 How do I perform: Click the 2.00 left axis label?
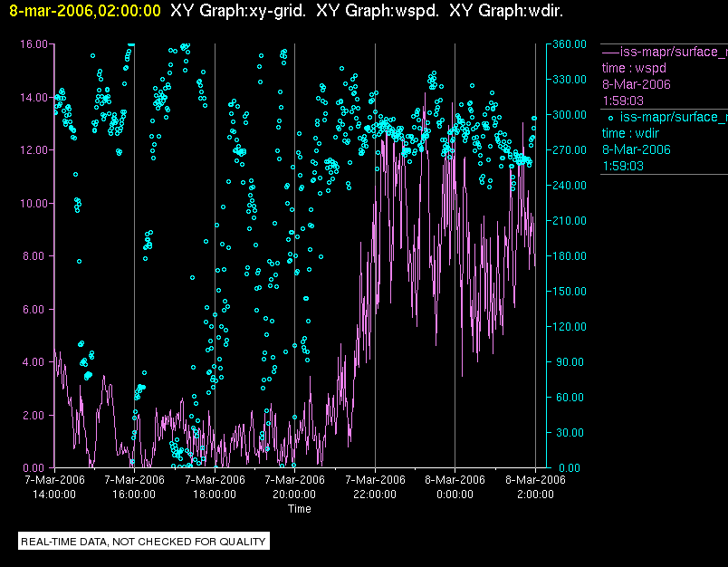pyautogui.click(x=35, y=415)
